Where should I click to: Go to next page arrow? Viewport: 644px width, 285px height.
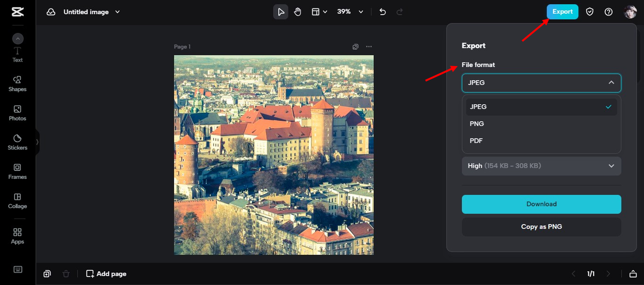pyautogui.click(x=608, y=274)
